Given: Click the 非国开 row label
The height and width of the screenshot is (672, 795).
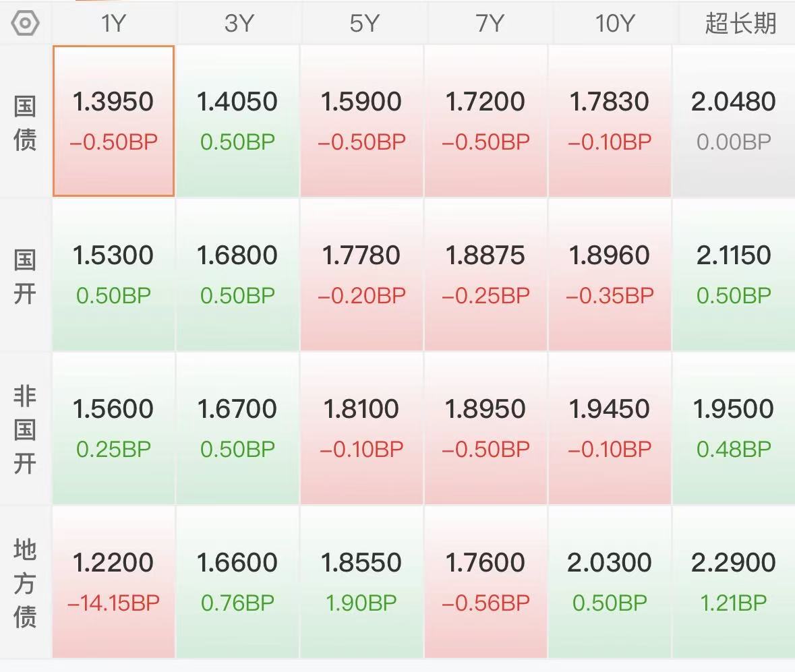Looking at the screenshot, I should [x=26, y=429].
